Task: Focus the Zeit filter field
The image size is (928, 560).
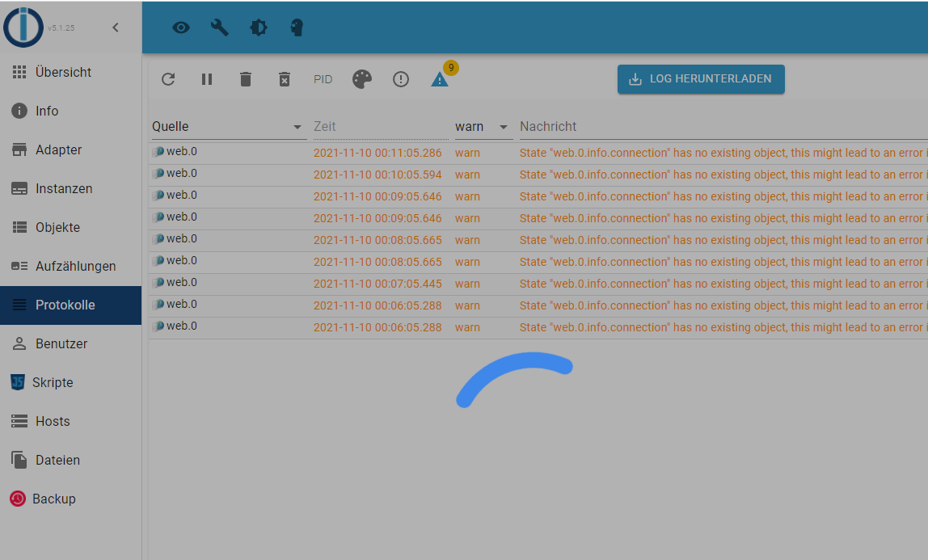Action: [381, 127]
